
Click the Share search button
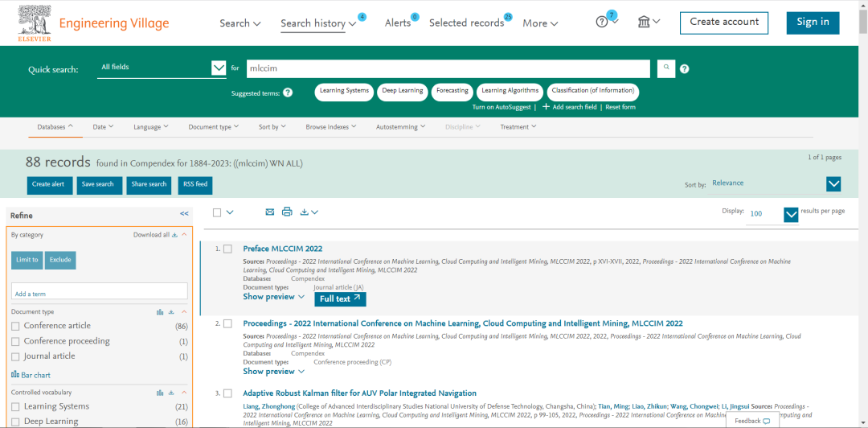tap(149, 185)
